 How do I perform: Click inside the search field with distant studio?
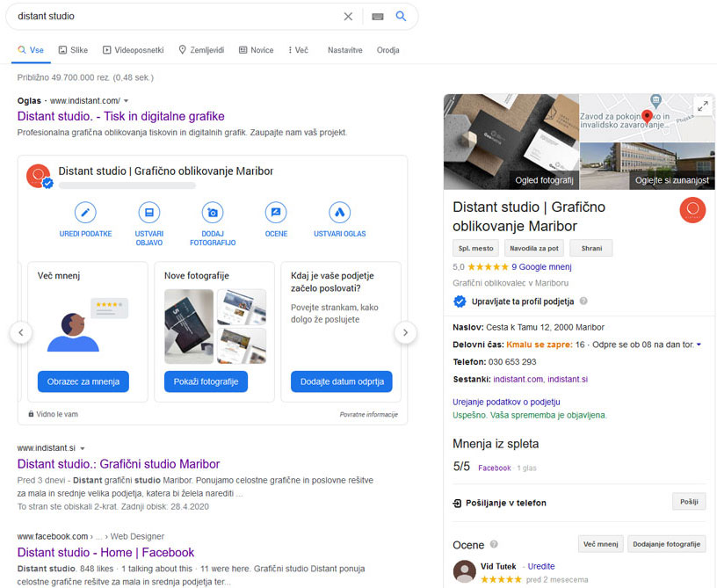point(174,16)
